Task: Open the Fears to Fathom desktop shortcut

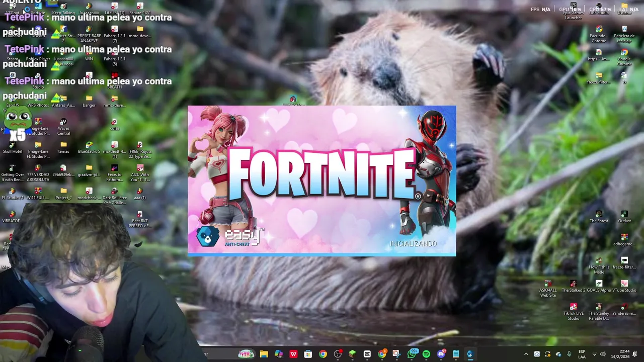Action: pos(114,173)
